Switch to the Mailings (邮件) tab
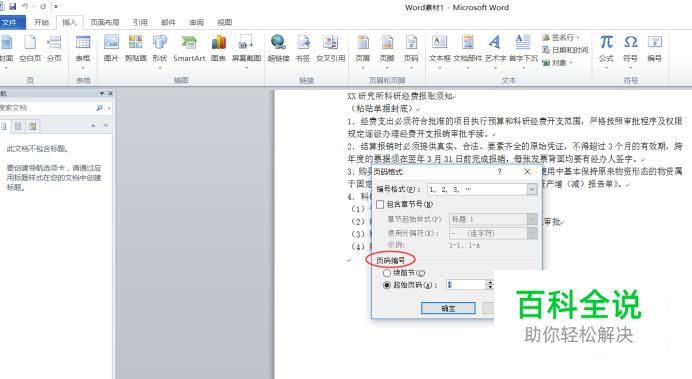 coord(168,22)
